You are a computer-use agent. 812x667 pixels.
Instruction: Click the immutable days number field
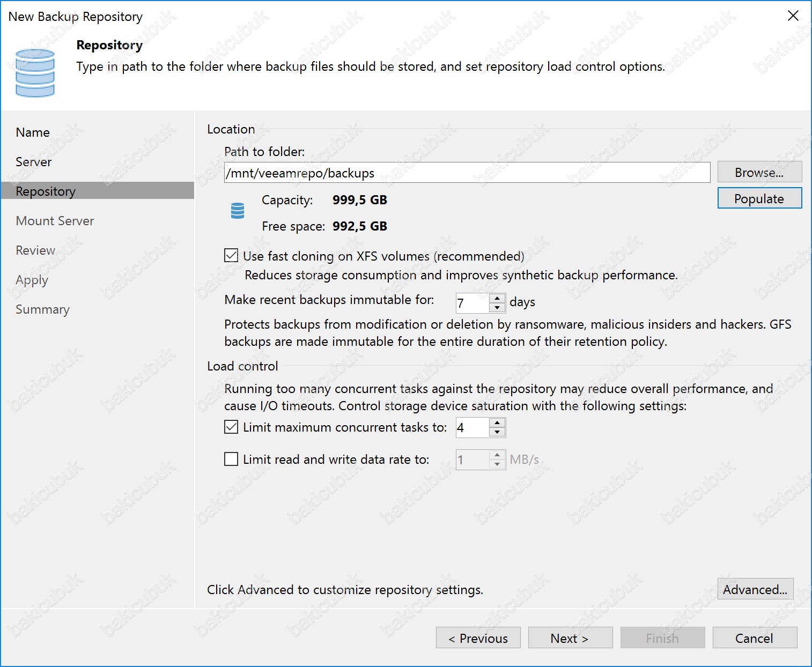pyautogui.click(x=472, y=303)
